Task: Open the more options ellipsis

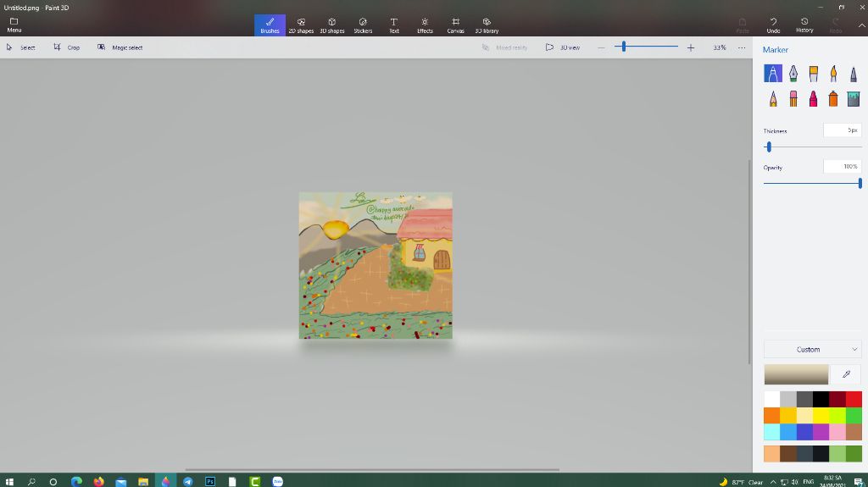Action: click(x=742, y=47)
